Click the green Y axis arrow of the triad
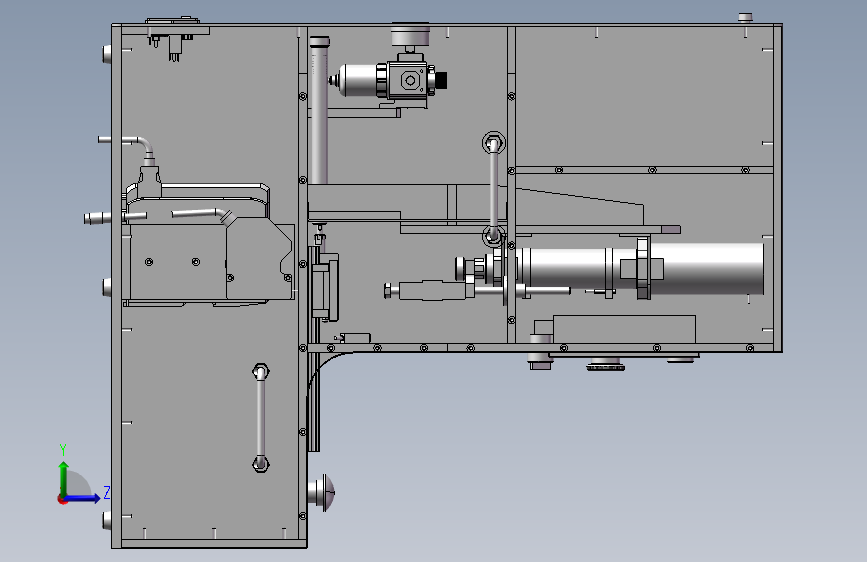This screenshot has height=562, width=867. 64,478
